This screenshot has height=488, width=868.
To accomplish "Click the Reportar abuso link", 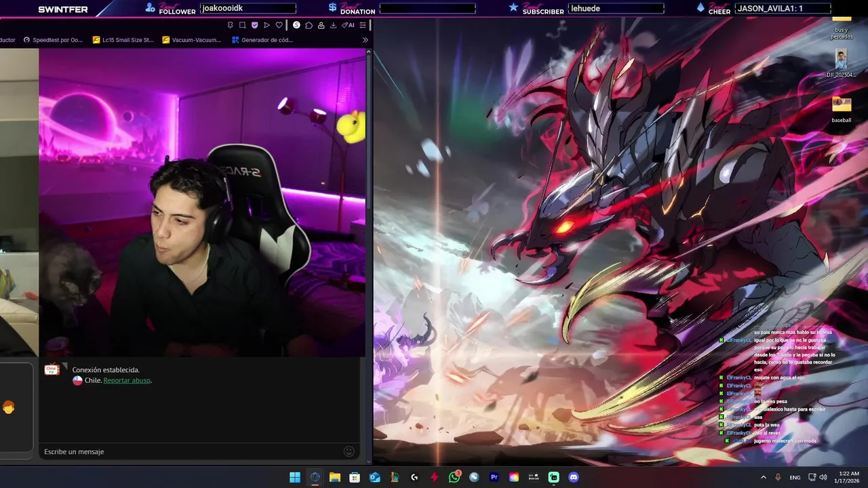I will click(127, 380).
